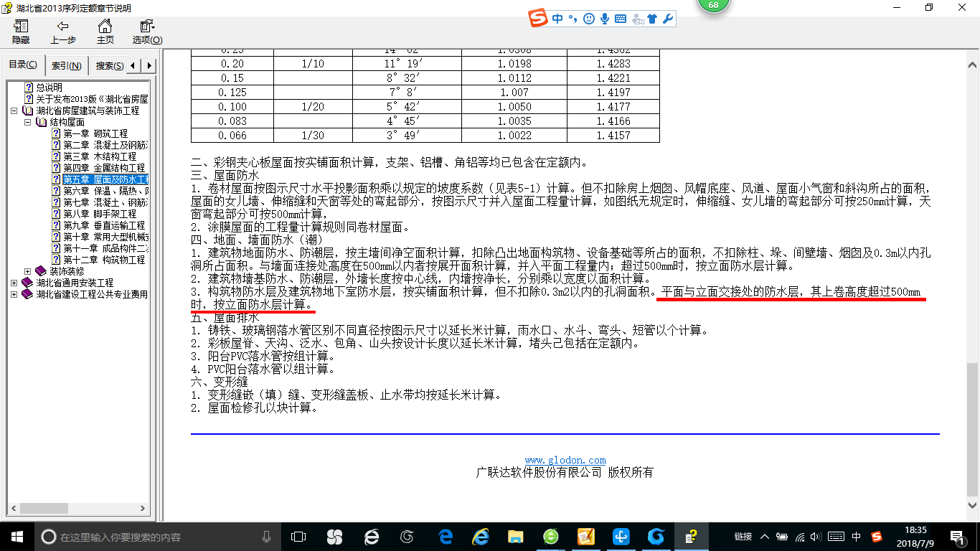This screenshot has width=980, height=551.
Task: Click the help viewer taskbar icon
Action: [691, 537]
